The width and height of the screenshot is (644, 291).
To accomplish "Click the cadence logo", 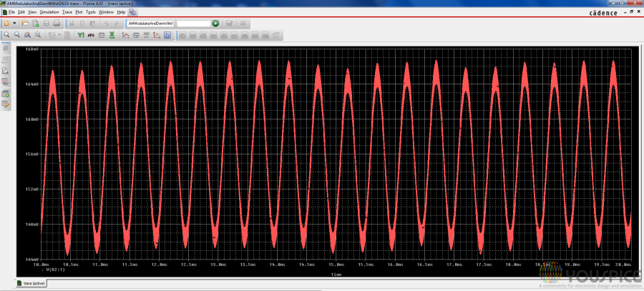I will (x=603, y=13).
